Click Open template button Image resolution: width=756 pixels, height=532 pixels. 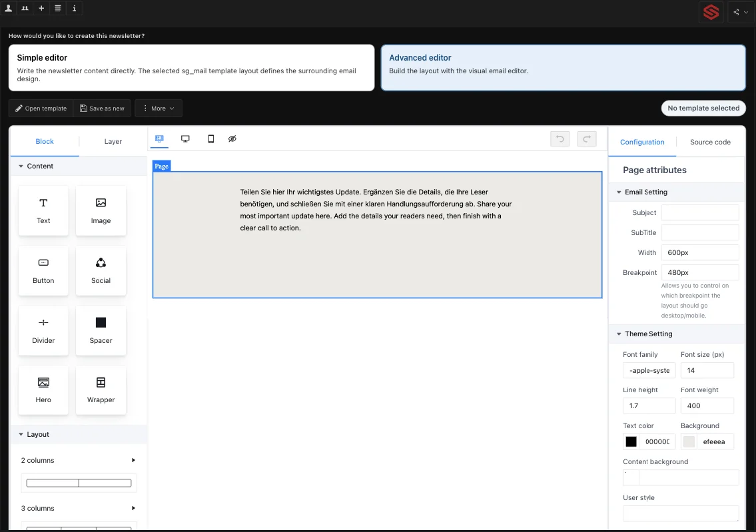[41, 109]
